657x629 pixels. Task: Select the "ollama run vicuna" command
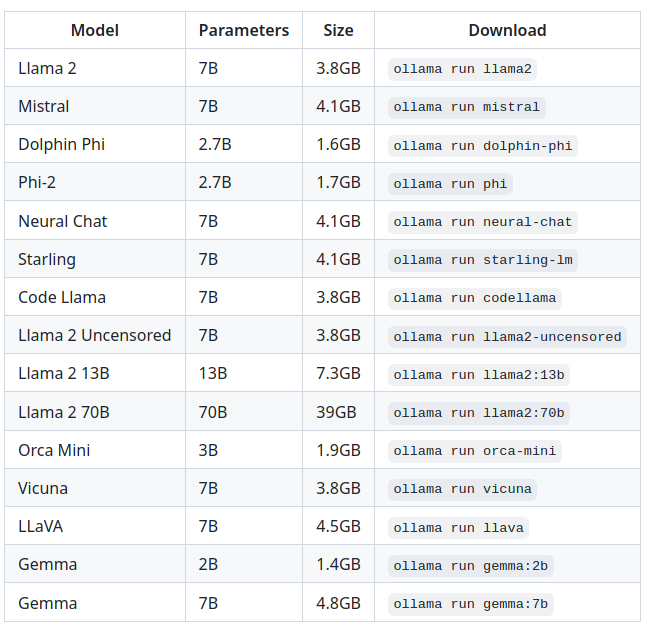(463, 489)
